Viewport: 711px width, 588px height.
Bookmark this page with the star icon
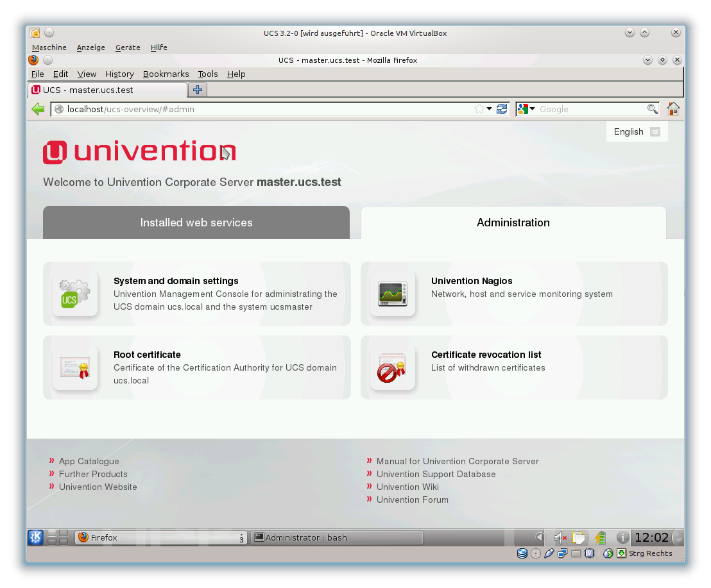click(x=479, y=109)
